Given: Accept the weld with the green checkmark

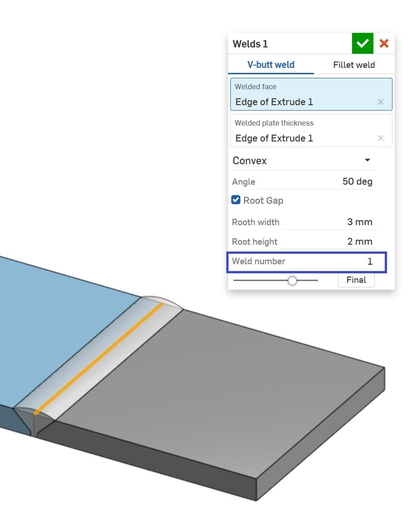Looking at the screenshot, I should click(362, 43).
